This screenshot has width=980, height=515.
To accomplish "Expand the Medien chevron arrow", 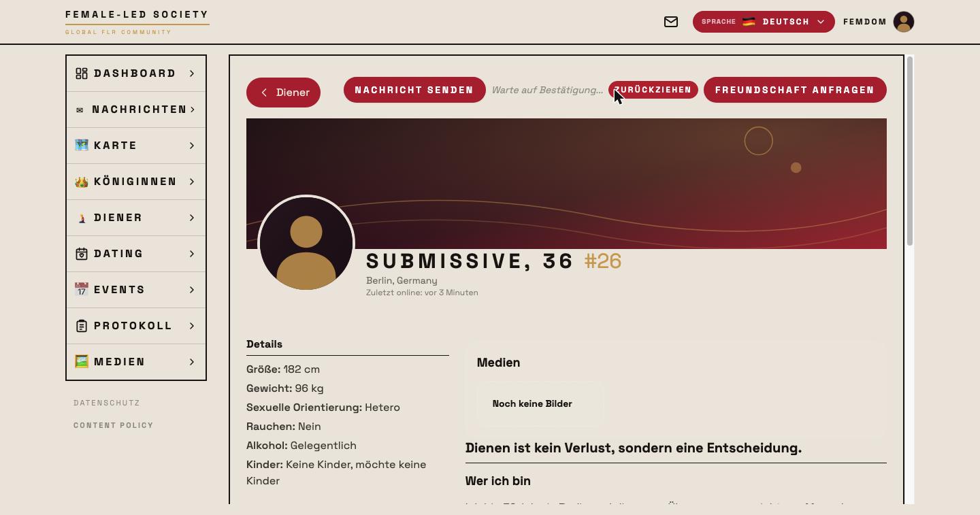I will pyautogui.click(x=192, y=362).
